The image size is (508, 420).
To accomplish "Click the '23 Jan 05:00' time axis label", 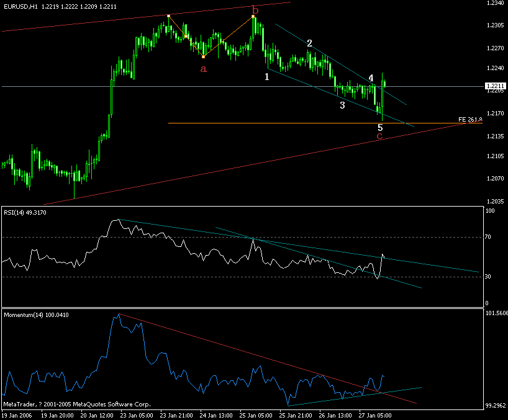I will (x=137, y=416).
